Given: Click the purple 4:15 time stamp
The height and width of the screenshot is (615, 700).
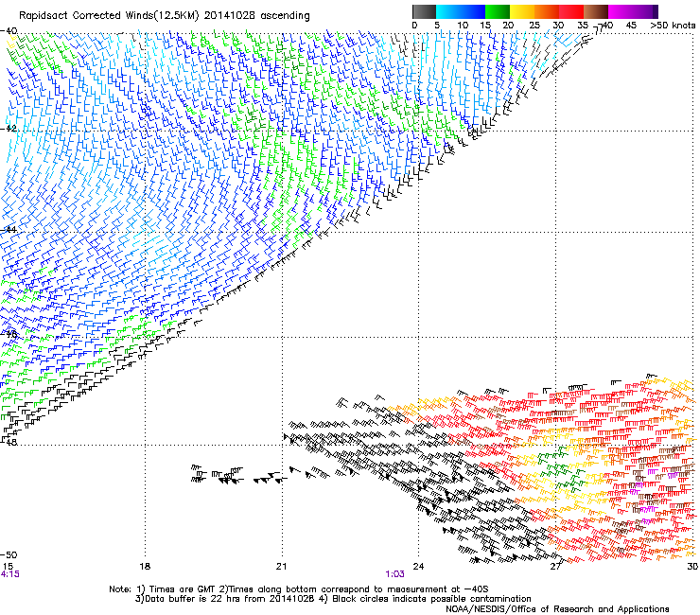Looking at the screenshot, I should (x=10, y=574).
